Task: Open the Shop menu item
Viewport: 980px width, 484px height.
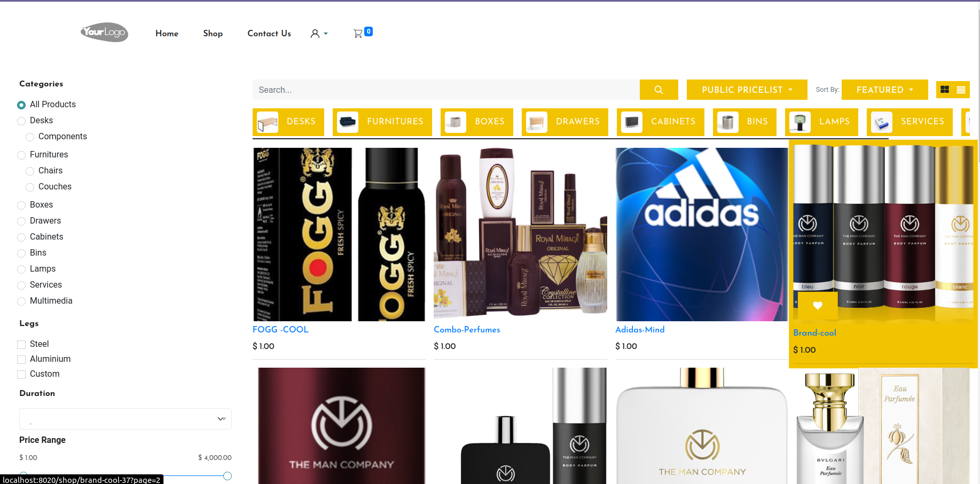Action: 213,33
